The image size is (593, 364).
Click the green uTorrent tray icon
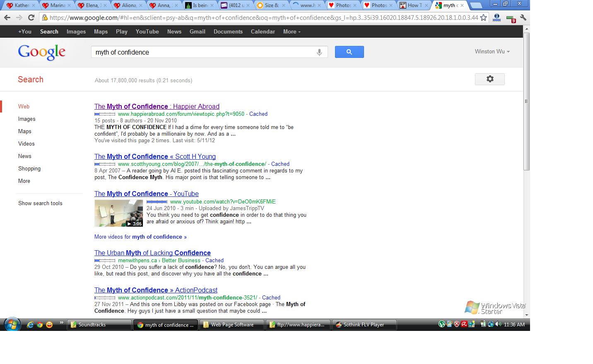click(442, 324)
